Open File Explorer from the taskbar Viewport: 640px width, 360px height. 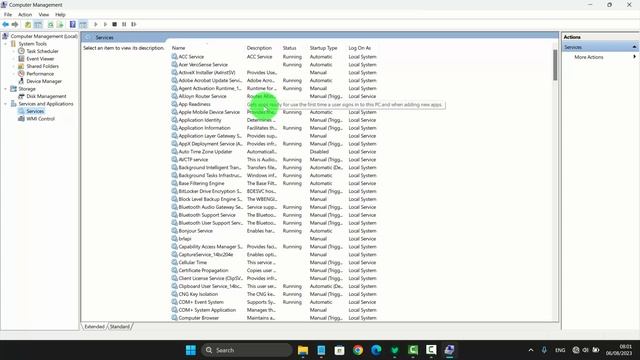coord(303,350)
